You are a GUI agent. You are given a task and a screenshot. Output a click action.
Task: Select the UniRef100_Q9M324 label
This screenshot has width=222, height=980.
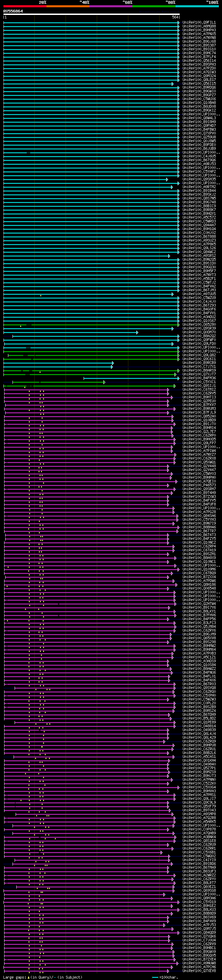pos(199,76)
